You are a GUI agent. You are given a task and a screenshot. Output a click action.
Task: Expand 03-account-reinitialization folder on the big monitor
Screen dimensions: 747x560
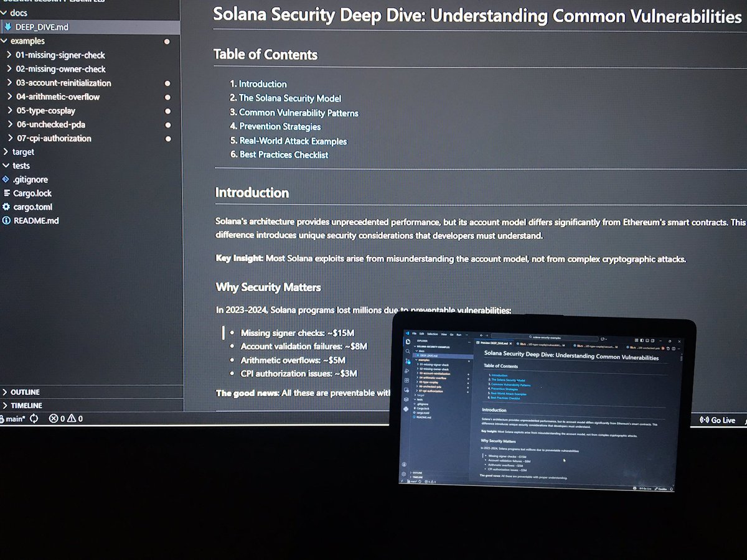(9, 83)
